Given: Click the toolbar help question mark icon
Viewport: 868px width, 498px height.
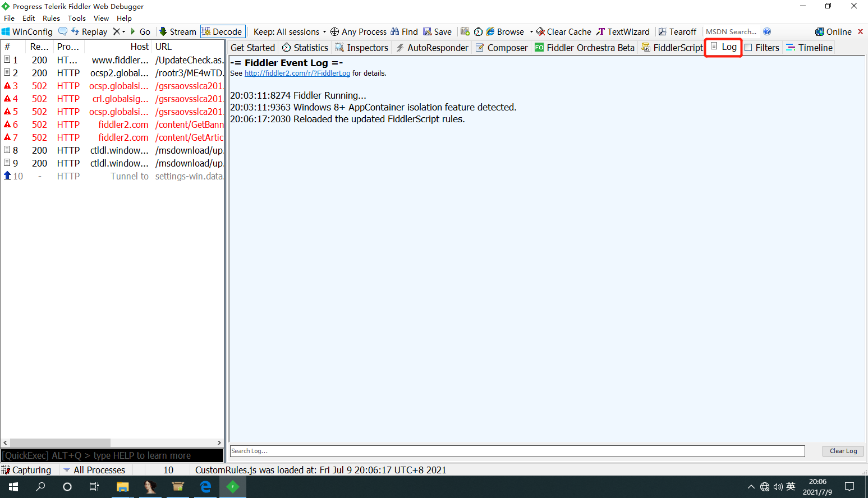Looking at the screenshot, I should click(767, 32).
